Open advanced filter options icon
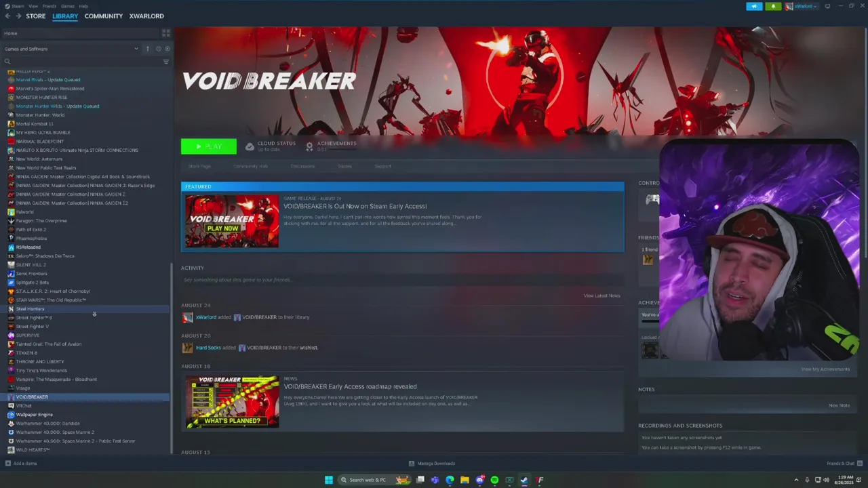The image size is (868, 488). tap(165, 62)
